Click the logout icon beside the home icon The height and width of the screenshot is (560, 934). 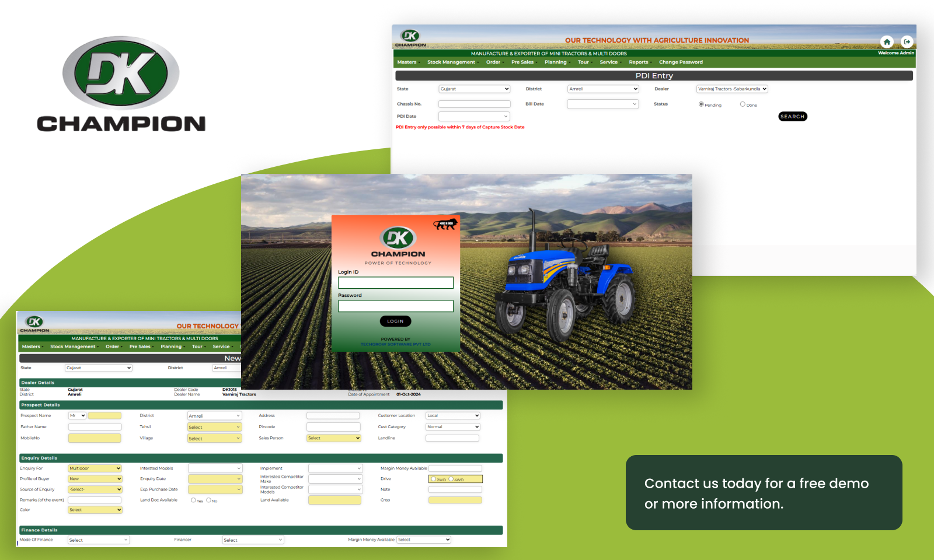point(907,42)
